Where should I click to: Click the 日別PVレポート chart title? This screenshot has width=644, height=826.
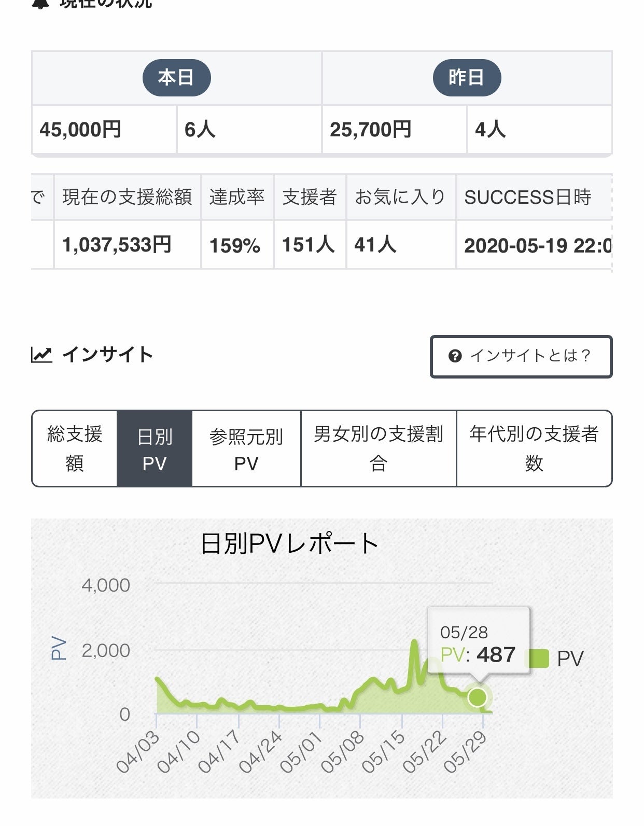pos(289,544)
